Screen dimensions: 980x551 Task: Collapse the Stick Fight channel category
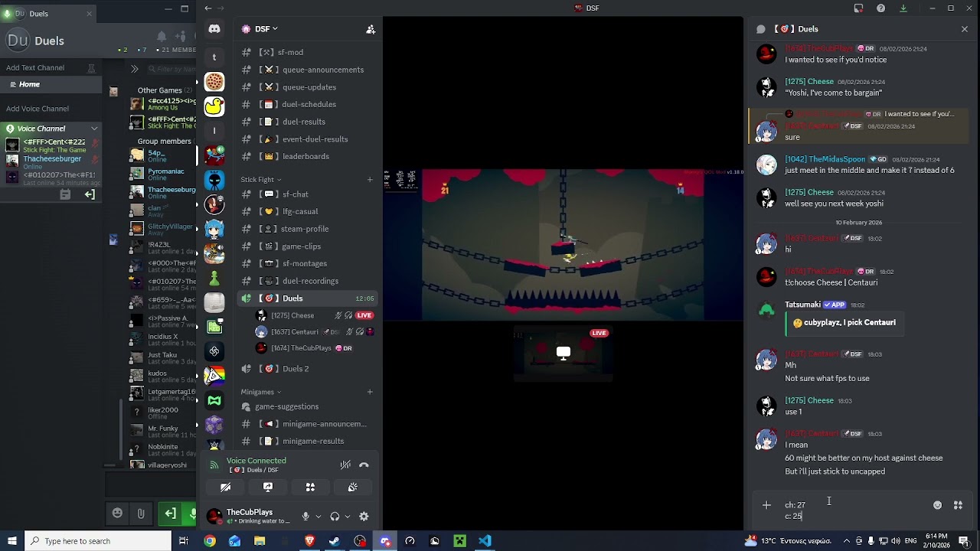pyautogui.click(x=261, y=180)
